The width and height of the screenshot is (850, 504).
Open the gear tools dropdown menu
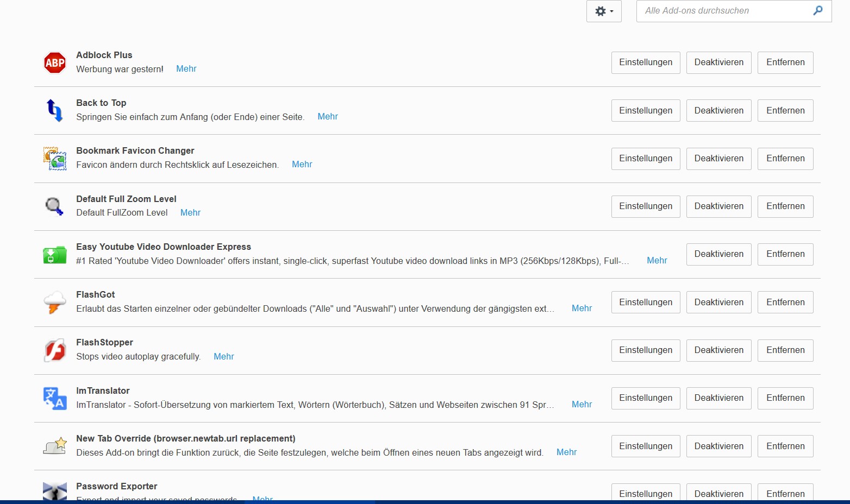604,11
